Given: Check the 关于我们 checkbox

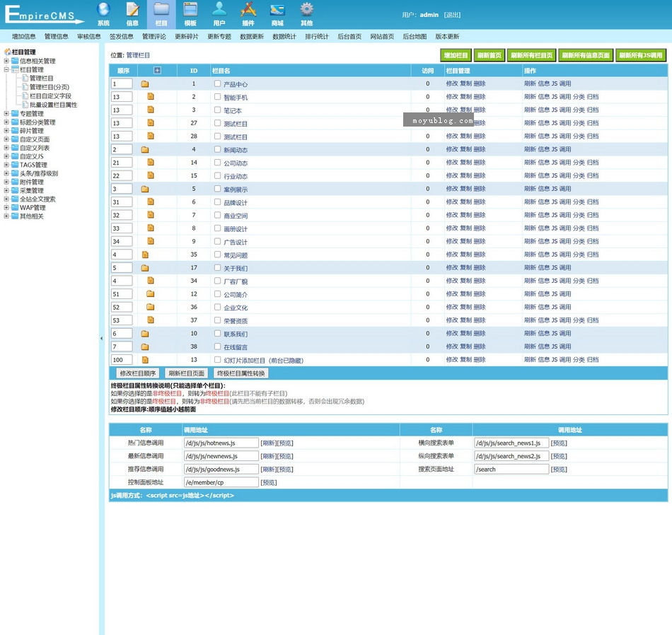Looking at the screenshot, I should click(218, 268).
